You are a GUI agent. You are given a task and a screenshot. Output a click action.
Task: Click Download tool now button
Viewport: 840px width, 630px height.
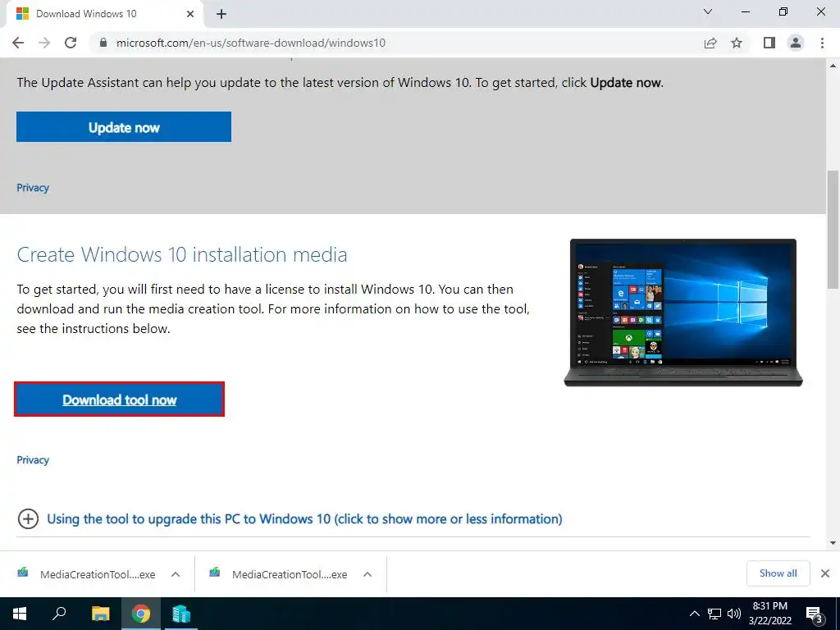119,399
